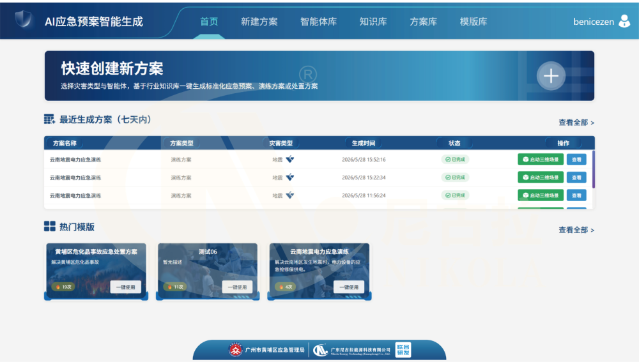Open the 模版库 tab
Screen dimensions: 639x364
473,22
